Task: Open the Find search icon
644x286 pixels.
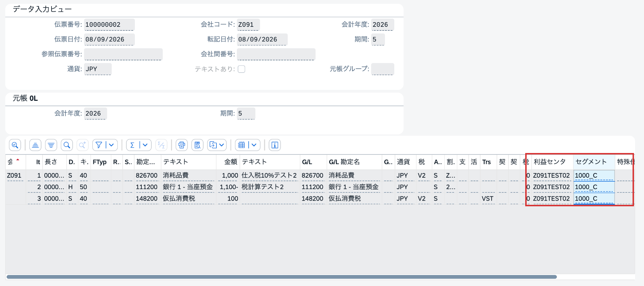Action: 67,145
